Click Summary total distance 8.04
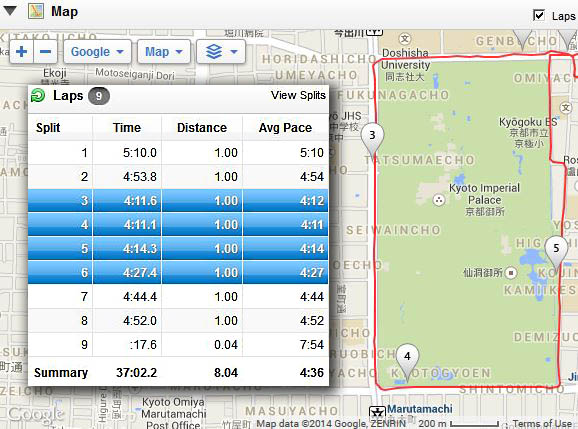 (226, 373)
